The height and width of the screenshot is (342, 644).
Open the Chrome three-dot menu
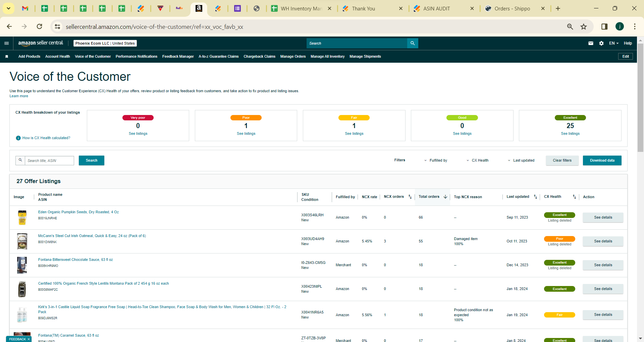coord(635,26)
